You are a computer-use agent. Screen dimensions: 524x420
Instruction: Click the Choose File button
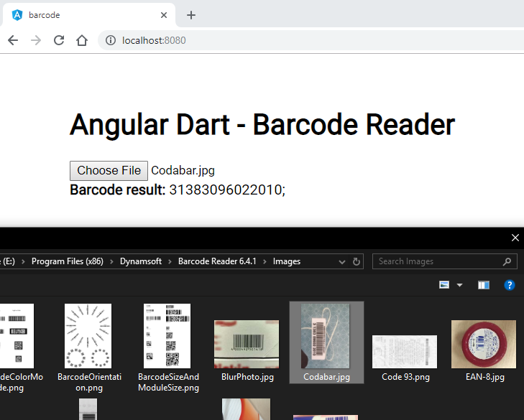[x=109, y=170]
